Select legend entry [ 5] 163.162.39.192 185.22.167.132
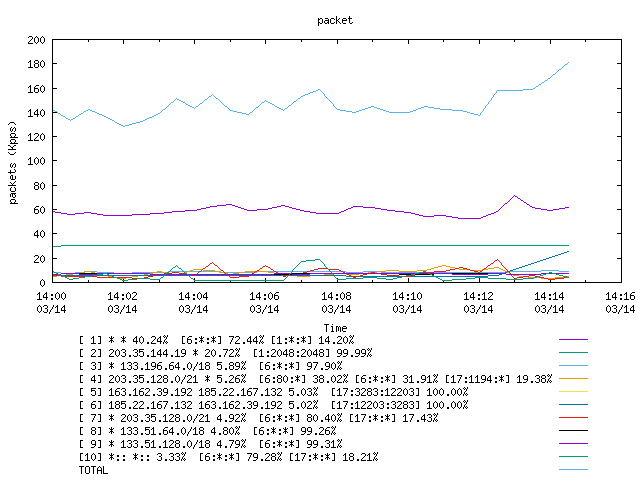The width and height of the screenshot is (640, 480). [x=273, y=392]
